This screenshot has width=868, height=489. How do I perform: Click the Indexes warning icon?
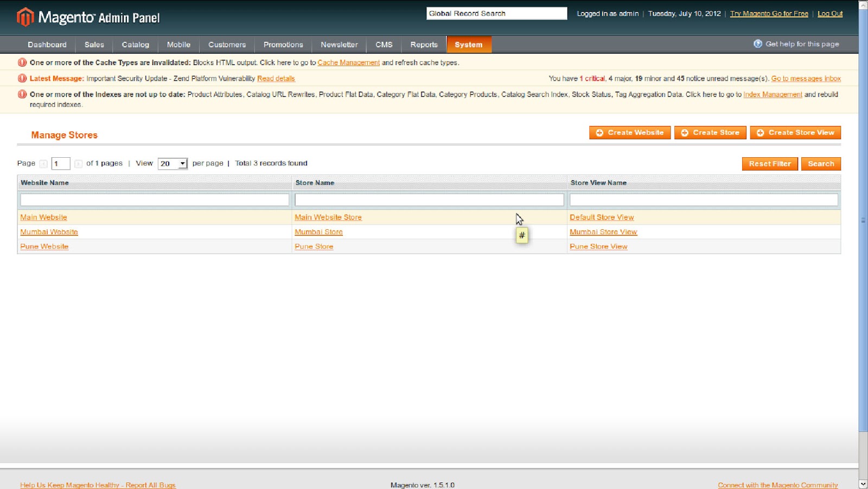click(22, 94)
